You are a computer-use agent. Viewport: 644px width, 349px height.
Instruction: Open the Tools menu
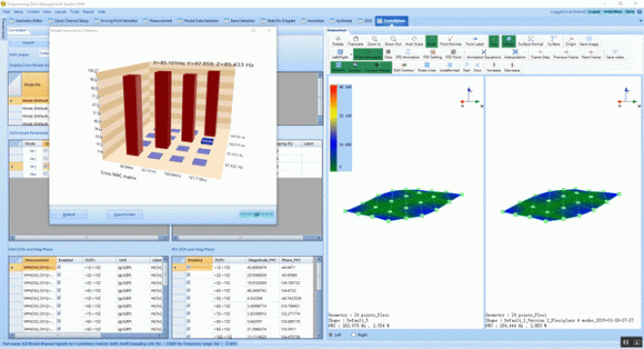(x=75, y=12)
